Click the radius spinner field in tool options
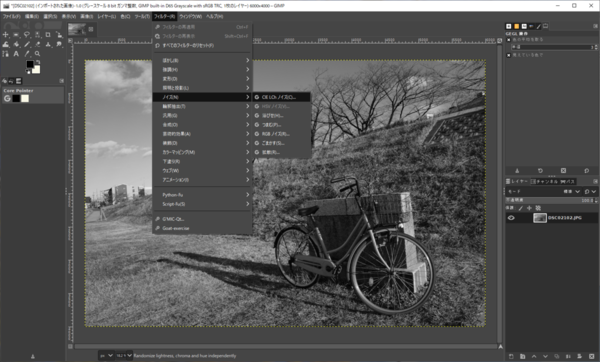 click(554, 47)
